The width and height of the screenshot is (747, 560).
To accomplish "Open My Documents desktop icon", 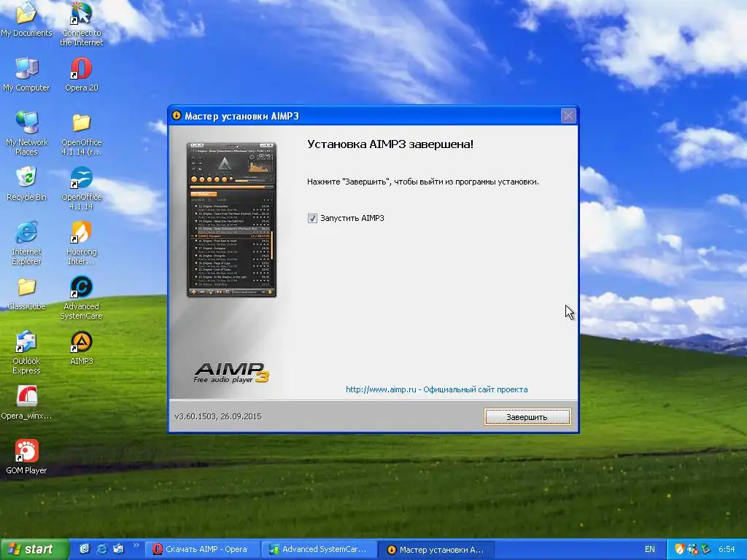I will pos(26,19).
